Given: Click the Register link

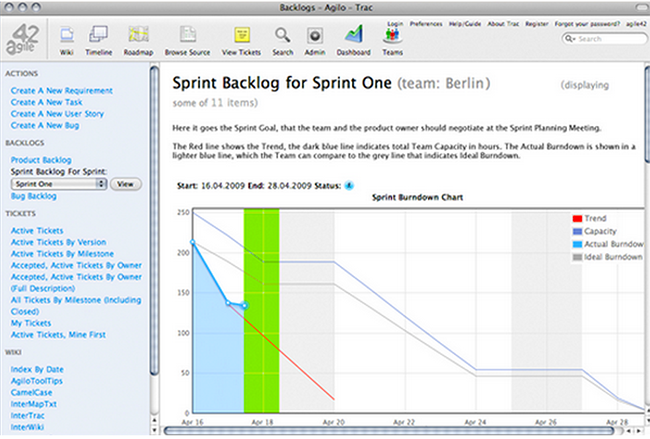Looking at the screenshot, I should (536, 24).
